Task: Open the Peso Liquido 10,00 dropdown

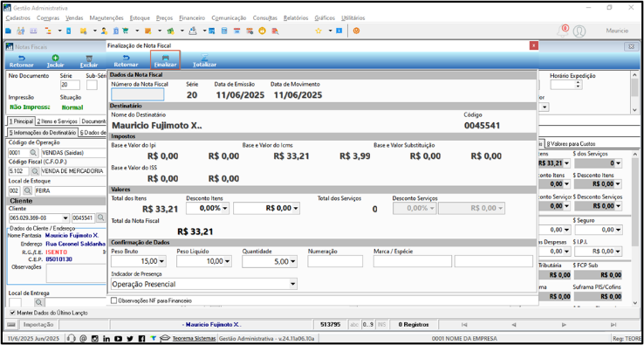Action: 227,261
